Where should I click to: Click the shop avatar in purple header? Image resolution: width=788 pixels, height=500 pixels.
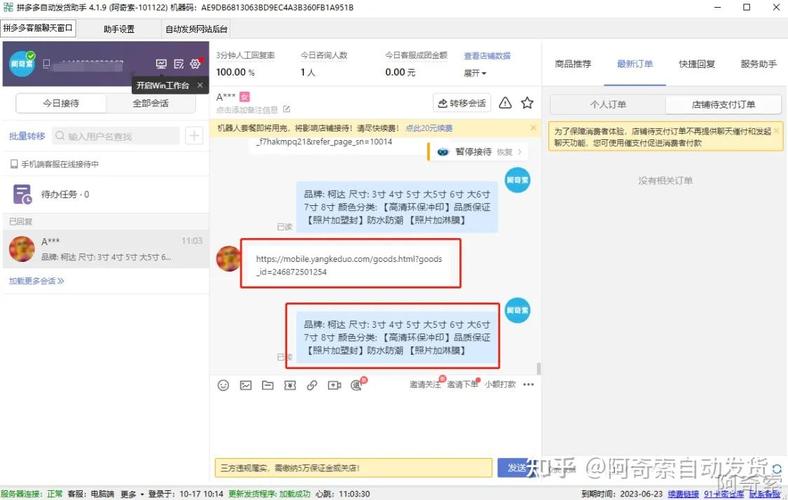22,64
